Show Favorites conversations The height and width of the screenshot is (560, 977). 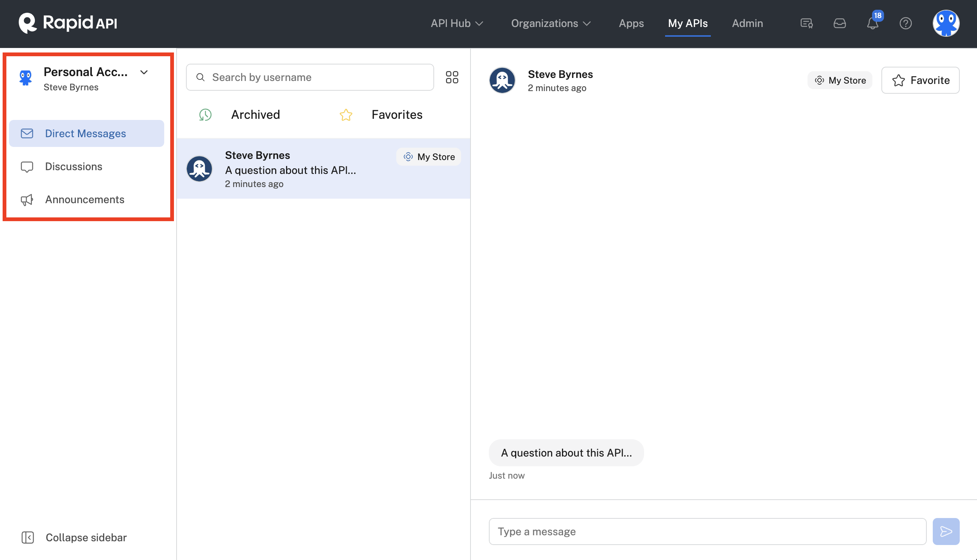point(381,115)
